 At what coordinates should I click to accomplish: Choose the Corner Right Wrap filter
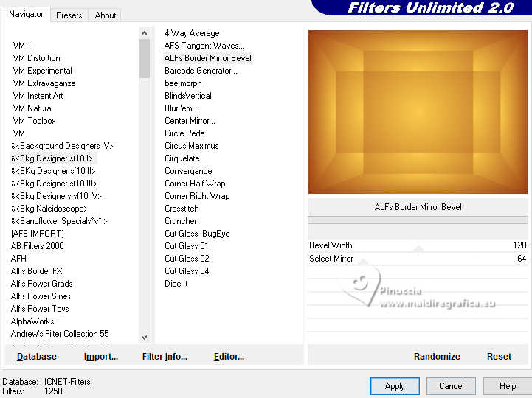tap(197, 196)
